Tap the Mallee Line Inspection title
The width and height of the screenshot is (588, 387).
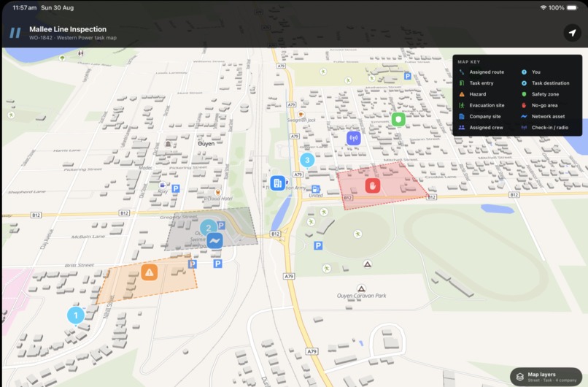click(x=68, y=29)
